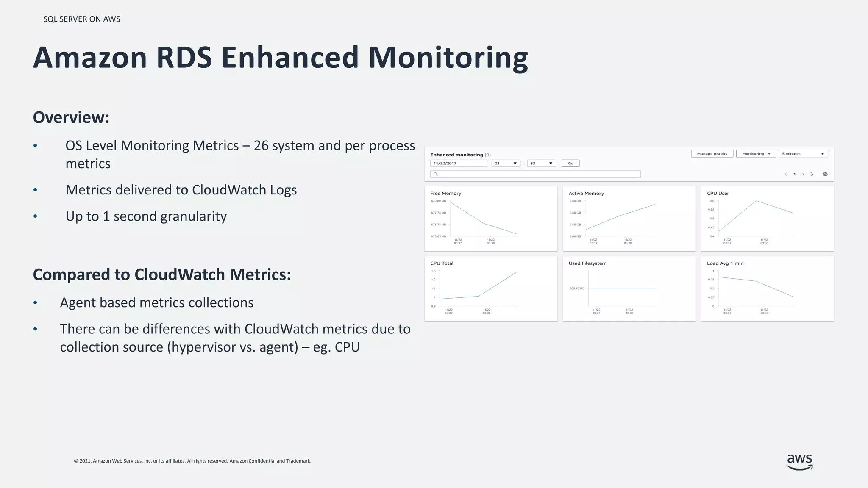
Task: Click Metrics delivered to CloudWatch Logs bullet
Action: [181, 190]
